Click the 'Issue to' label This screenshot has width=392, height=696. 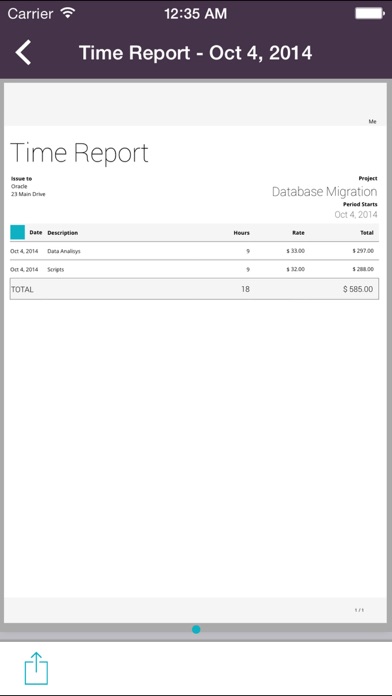tap(21, 178)
